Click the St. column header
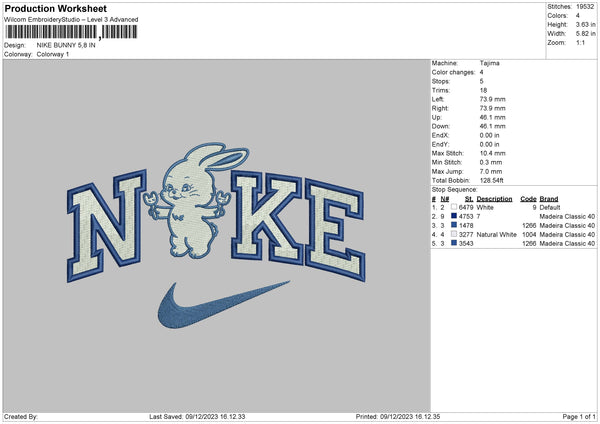Image resolution: width=600 pixels, height=424 pixels. [469, 199]
